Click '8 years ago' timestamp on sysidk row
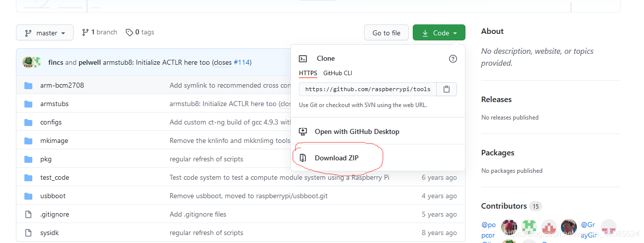This screenshot has width=644, height=243. (x=439, y=233)
